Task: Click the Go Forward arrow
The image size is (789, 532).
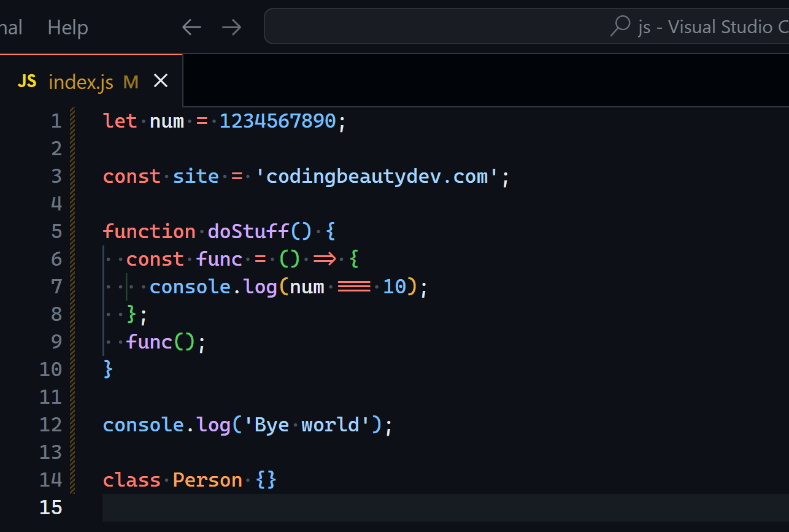Action: (x=231, y=27)
